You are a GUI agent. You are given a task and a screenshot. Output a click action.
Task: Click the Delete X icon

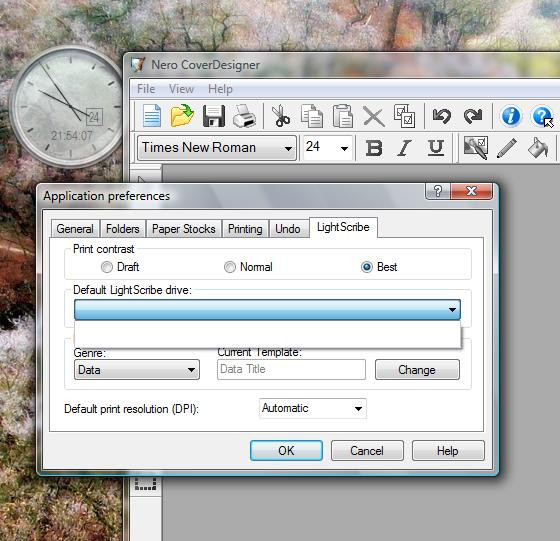click(374, 116)
